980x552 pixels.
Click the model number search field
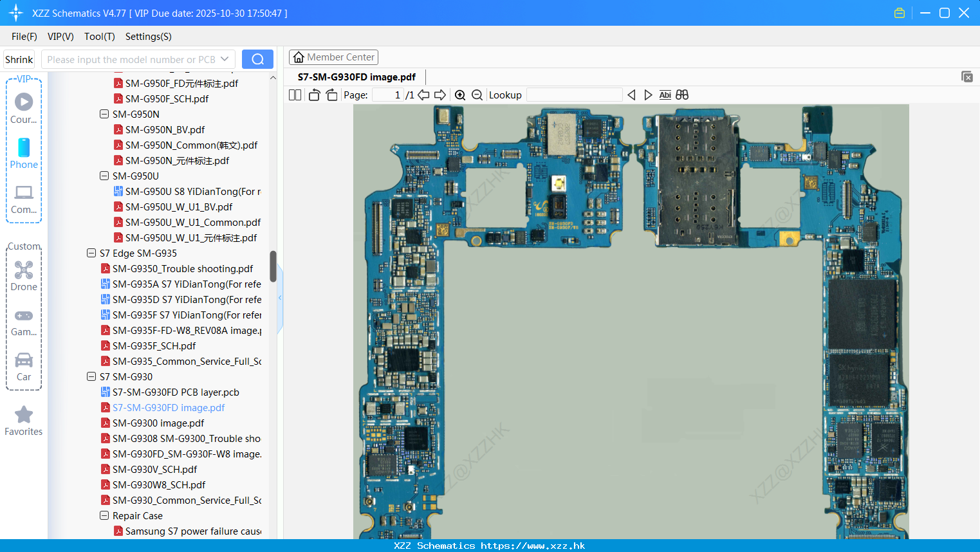(x=131, y=59)
